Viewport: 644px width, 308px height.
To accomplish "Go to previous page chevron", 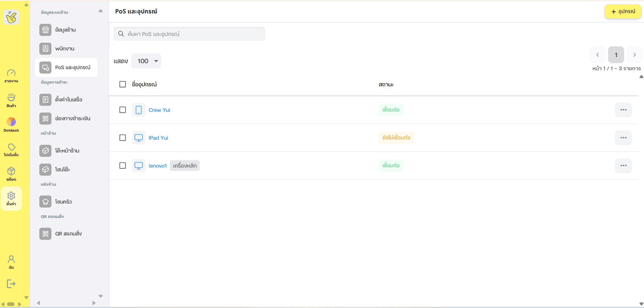I will 598,55.
